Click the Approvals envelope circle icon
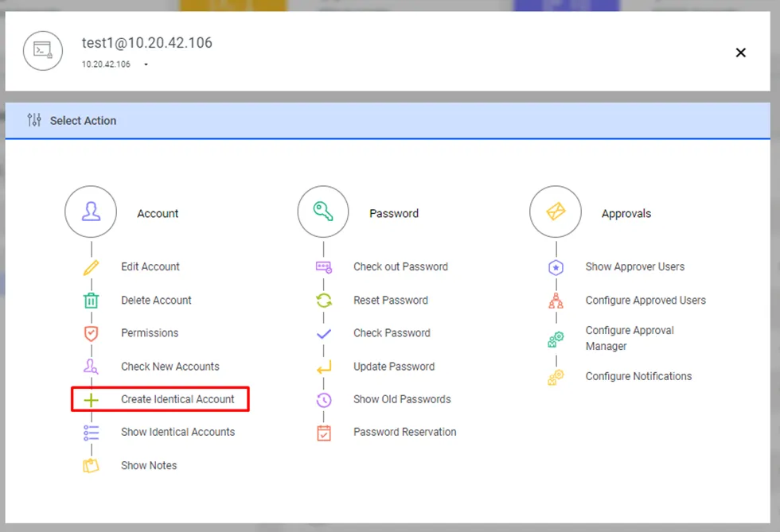 pyautogui.click(x=556, y=212)
